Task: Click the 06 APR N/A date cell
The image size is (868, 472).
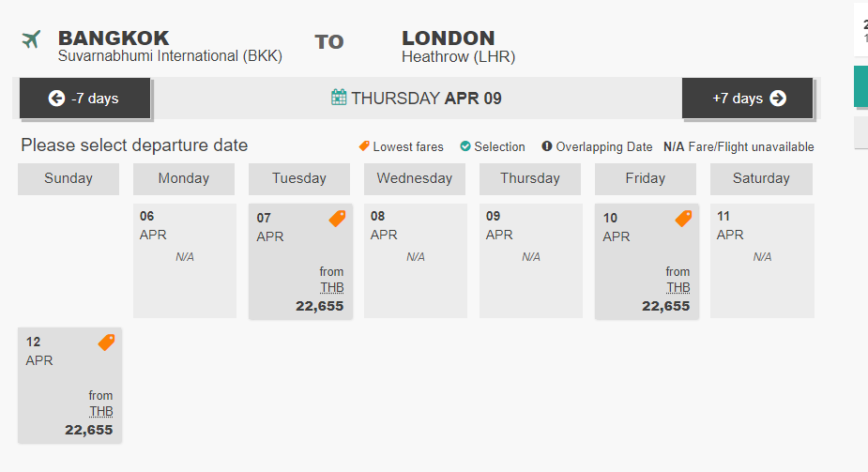Action: click(185, 261)
